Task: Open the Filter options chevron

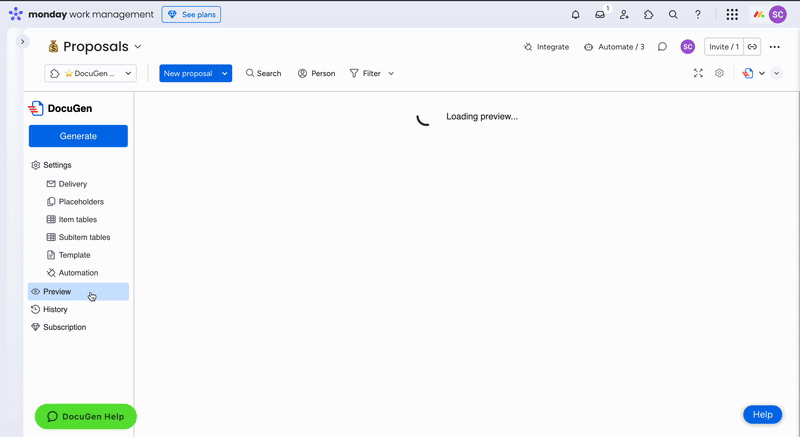Action: 391,73
